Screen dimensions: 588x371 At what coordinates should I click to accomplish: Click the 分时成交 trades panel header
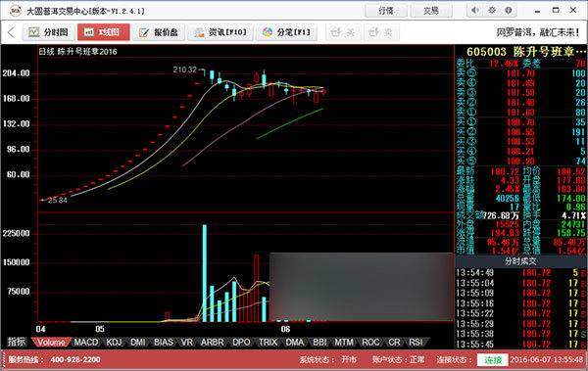pyautogui.click(x=520, y=261)
